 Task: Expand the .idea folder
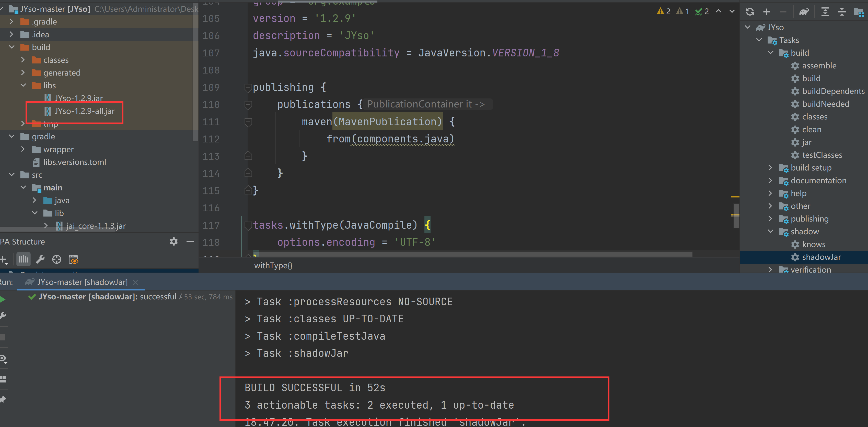[11, 34]
